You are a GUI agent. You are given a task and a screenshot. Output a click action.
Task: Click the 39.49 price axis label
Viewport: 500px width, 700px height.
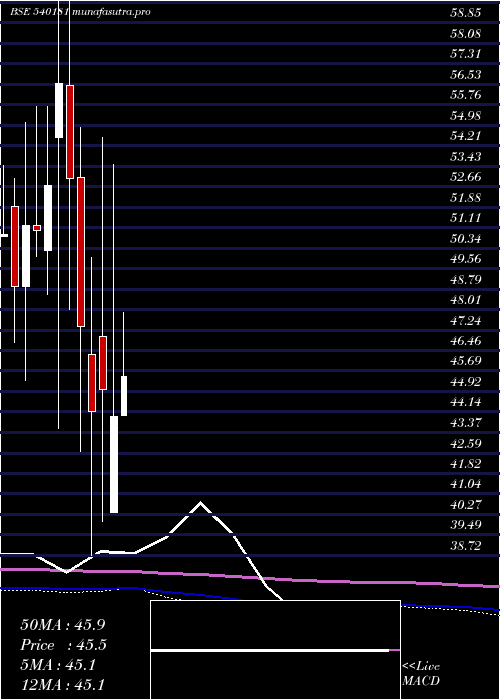pyautogui.click(x=465, y=525)
